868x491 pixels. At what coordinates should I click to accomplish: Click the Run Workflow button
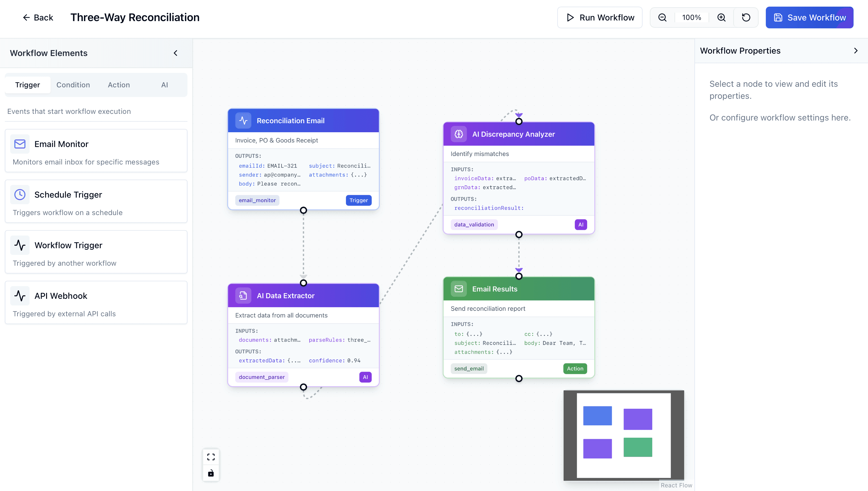pos(599,17)
